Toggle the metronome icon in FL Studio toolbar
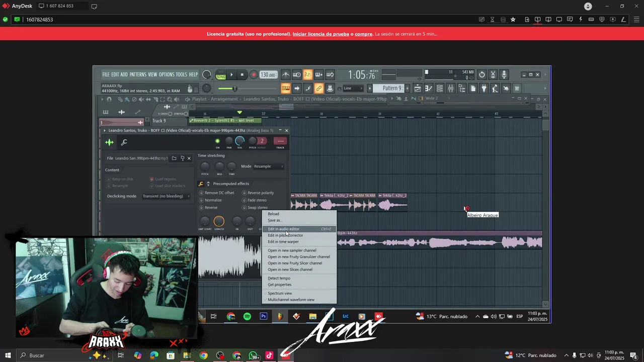The height and width of the screenshot is (362, 644). coord(285,75)
